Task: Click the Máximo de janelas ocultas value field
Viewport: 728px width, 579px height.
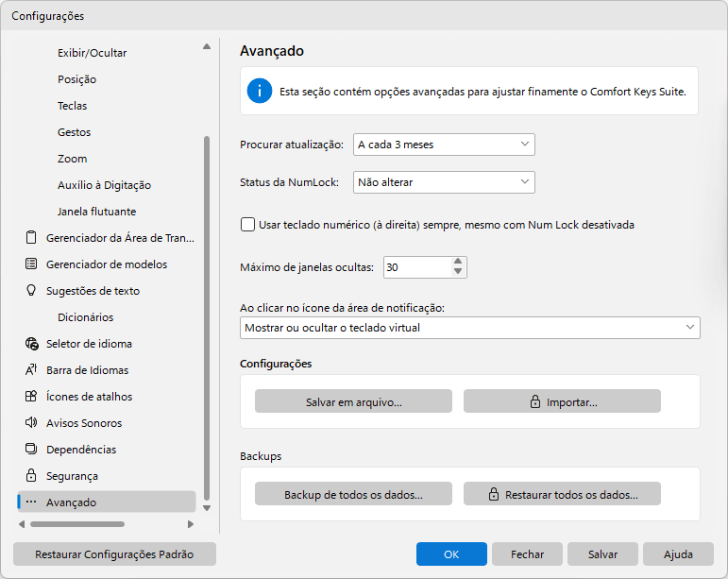Action: coord(417,267)
